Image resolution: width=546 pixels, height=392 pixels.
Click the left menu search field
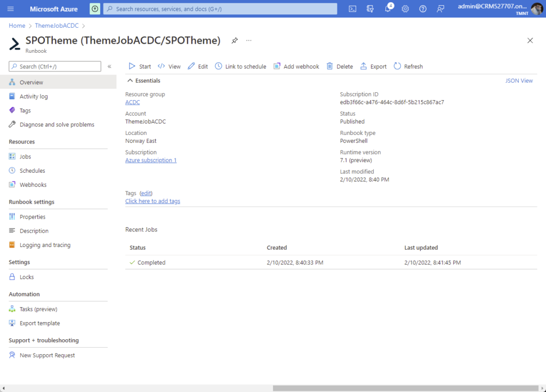click(55, 66)
